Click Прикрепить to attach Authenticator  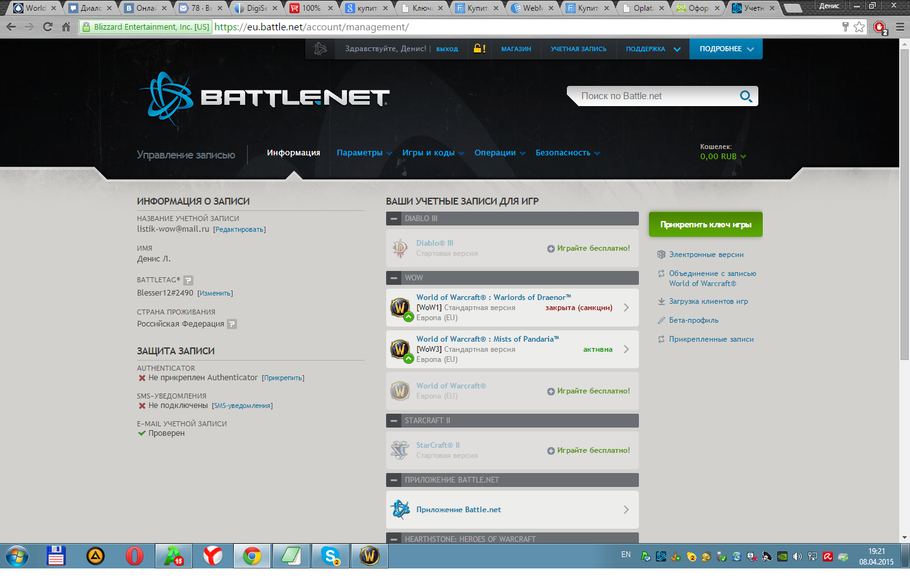[x=283, y=378]
